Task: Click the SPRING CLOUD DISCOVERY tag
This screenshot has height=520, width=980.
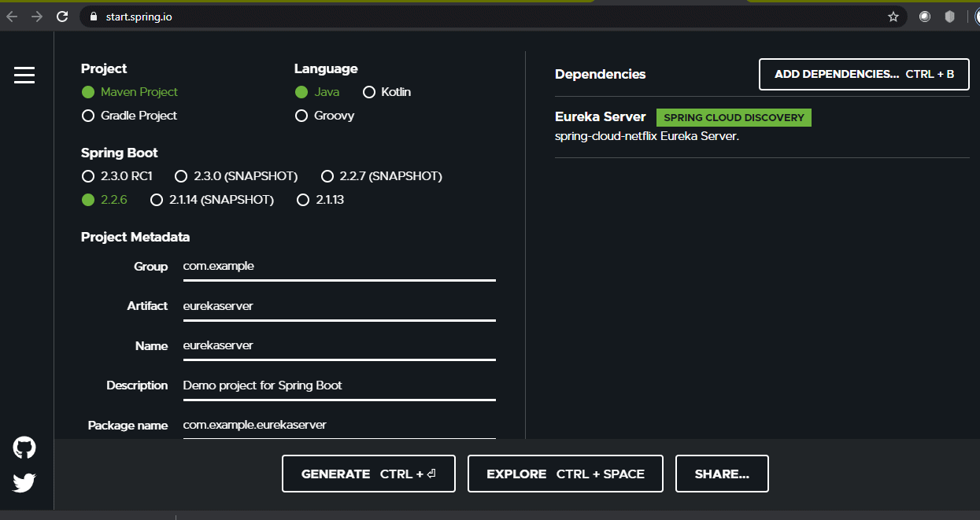Action: pos(734,117)
